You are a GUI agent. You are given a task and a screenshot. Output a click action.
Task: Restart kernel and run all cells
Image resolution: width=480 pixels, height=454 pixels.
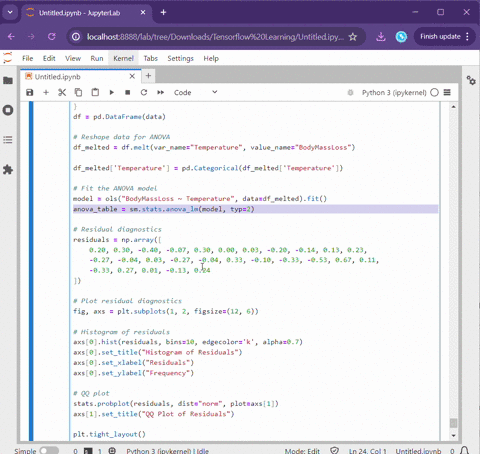point(160,92)
